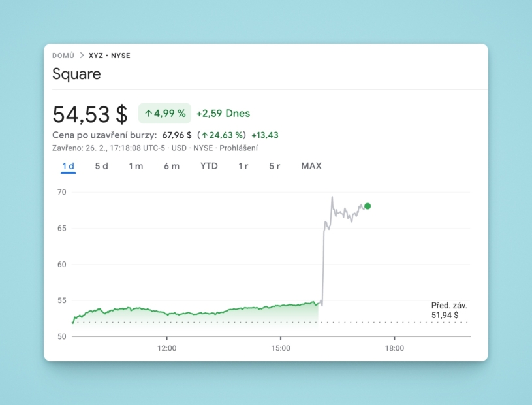Select the 1 m chart range
Image resolution: width=532 pixels, height=405 pixels.
[x=136, y=166]
